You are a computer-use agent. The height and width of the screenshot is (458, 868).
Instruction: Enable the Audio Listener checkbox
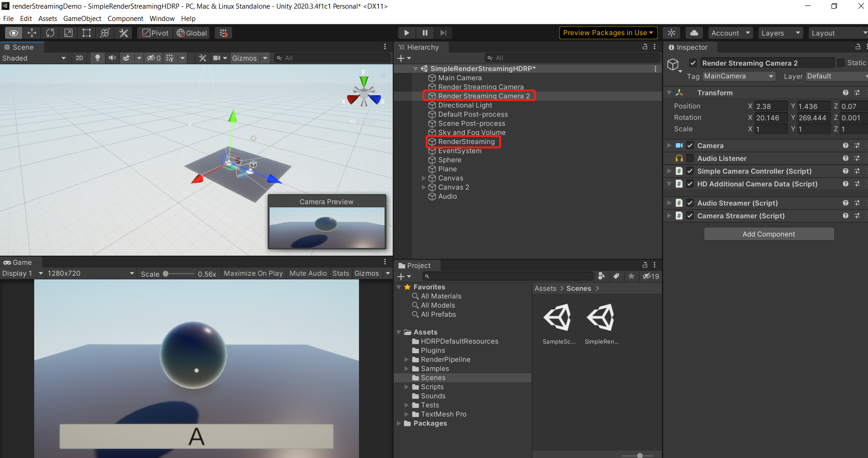690,158
